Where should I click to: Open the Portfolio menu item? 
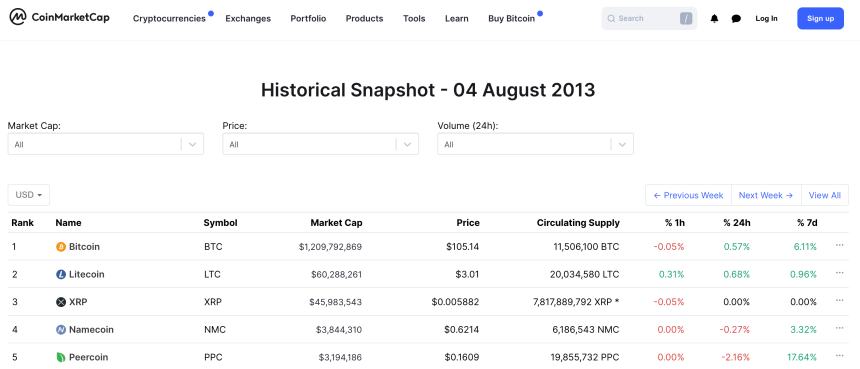308,19
